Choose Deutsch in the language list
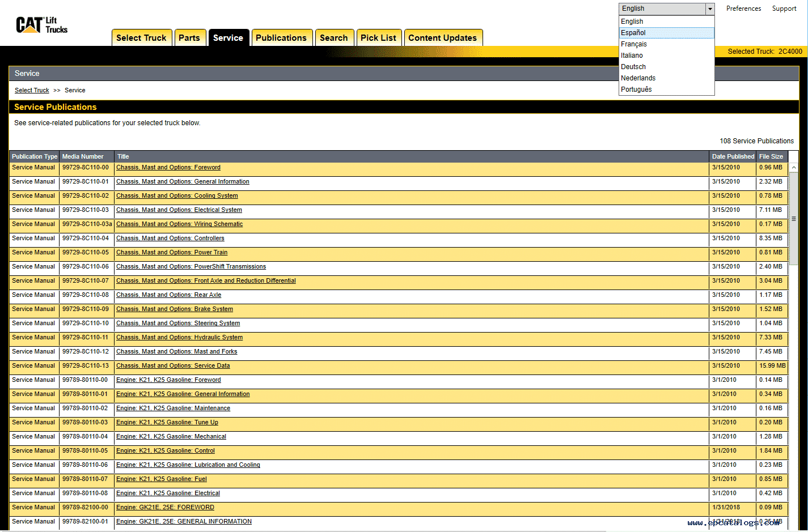This screenshot has height=532, width=808. tap(666, 67)
